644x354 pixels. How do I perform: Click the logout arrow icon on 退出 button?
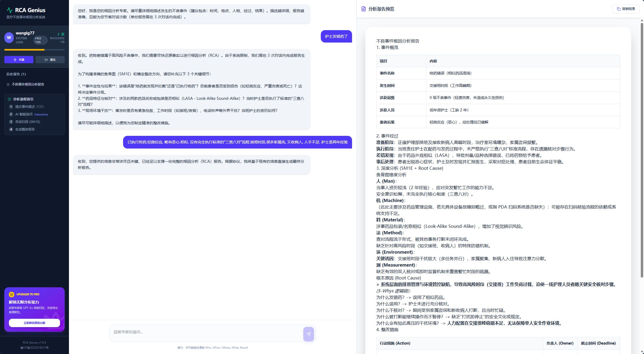point(46,60)
